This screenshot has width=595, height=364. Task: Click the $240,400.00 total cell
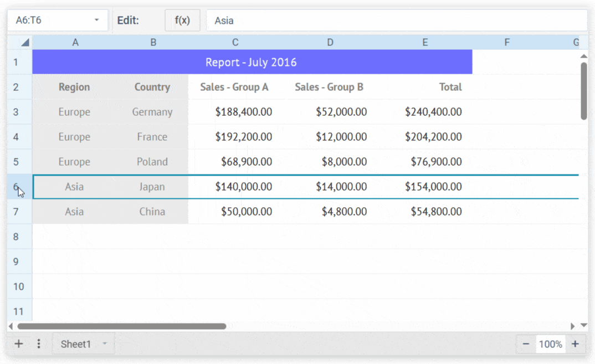[433, 112]
